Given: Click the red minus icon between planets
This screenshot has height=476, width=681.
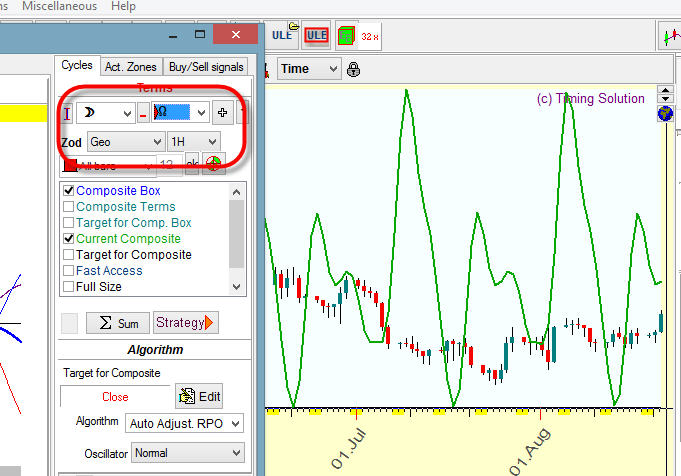Looking at the screenshot, I should (x=143, y=114).
